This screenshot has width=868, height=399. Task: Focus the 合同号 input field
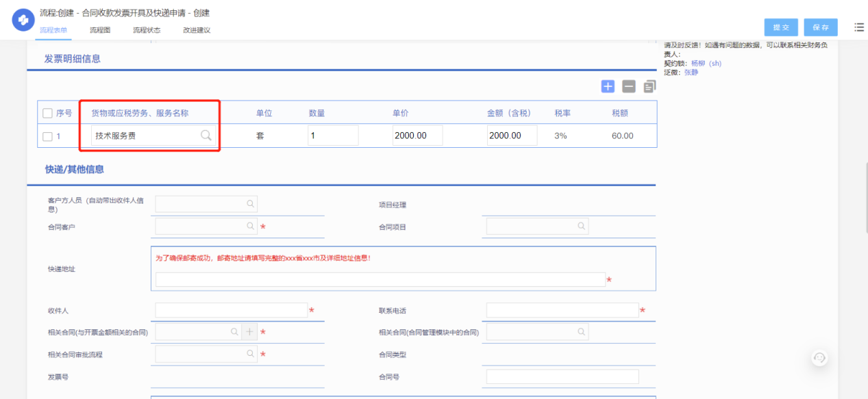pos(562,376)
